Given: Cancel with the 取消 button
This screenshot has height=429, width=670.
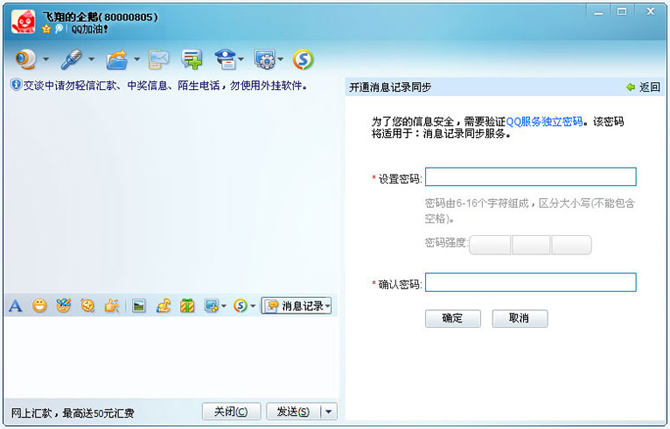Looking at the screenshot, I should point(520,318).
